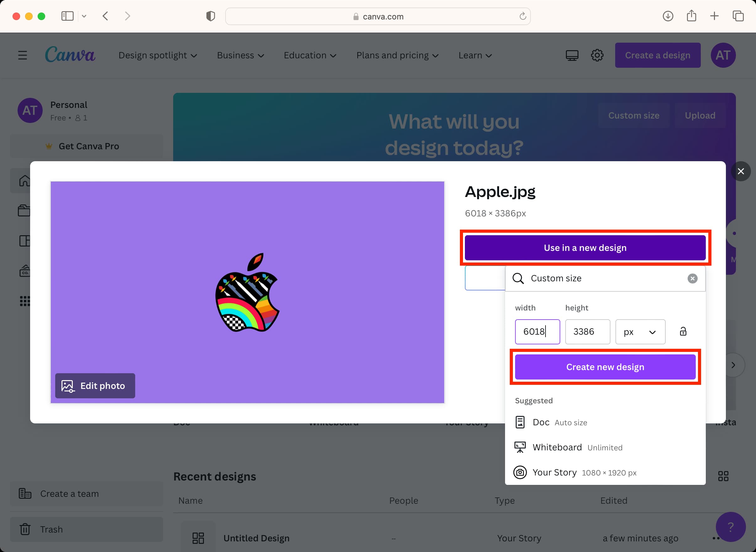
Task: Click Create new design button
Action: coord(605,367)
